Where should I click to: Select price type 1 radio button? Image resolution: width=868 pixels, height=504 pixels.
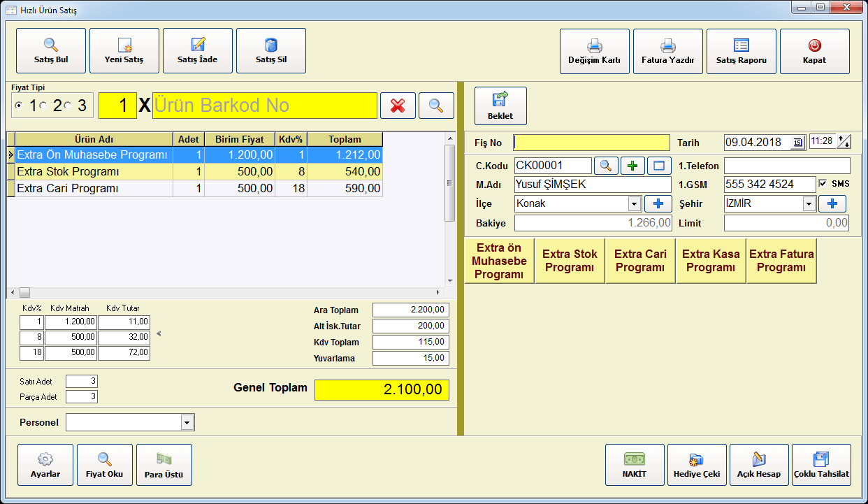tap(19, 106)
